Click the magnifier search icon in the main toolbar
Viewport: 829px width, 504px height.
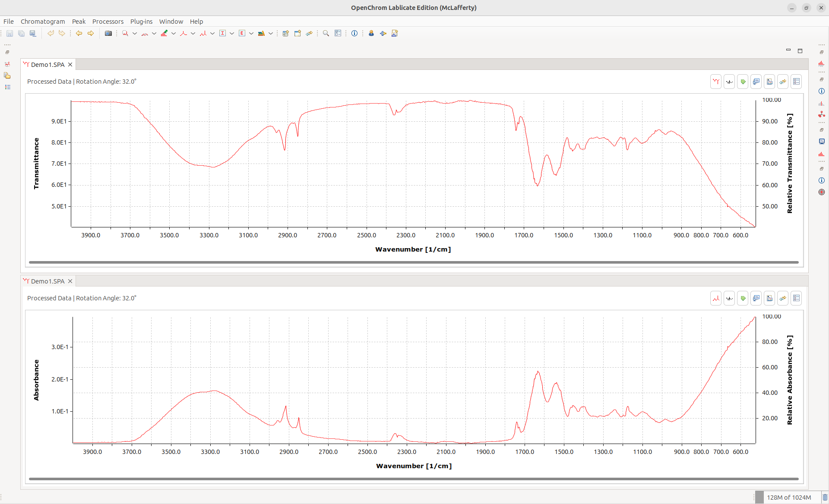tap(326, 33)
